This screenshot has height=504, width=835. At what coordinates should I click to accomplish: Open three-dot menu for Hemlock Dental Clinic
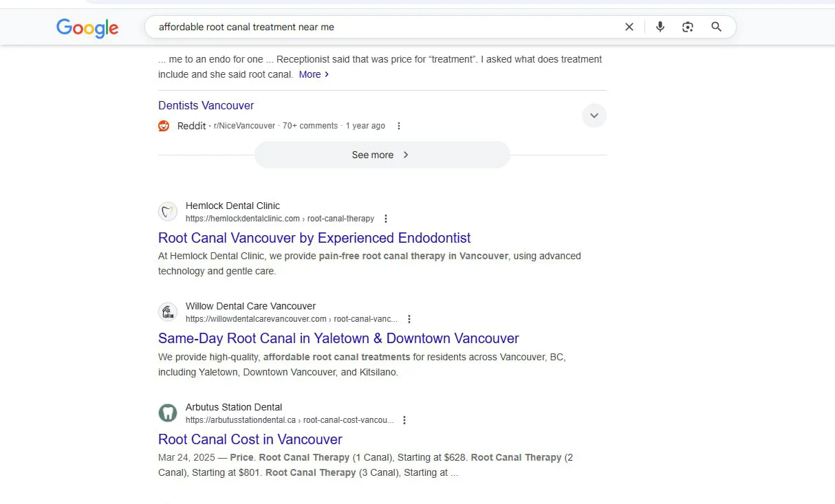[386, 219]
